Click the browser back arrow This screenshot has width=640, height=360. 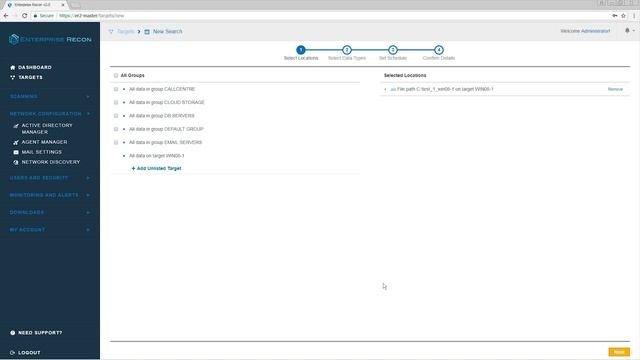6,16
